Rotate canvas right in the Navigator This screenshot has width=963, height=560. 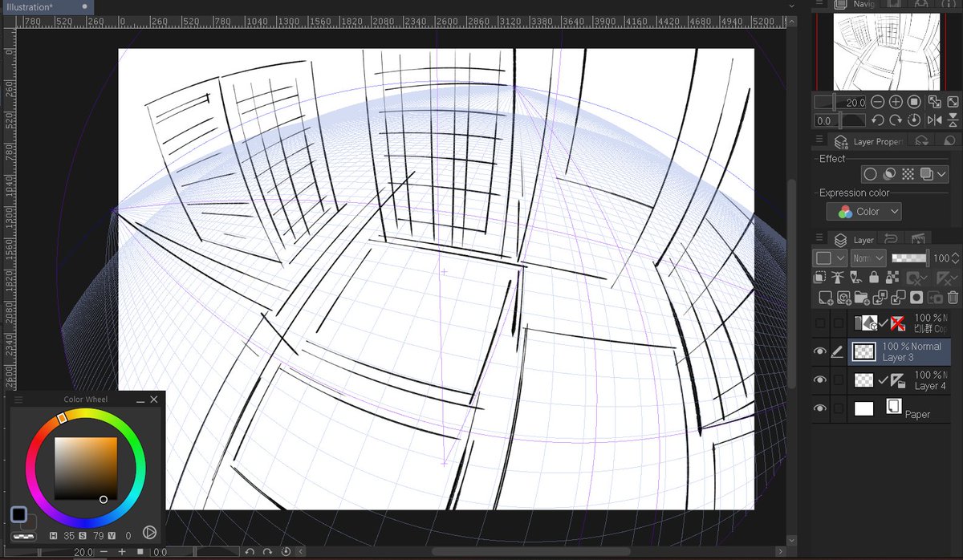point(896,120)
